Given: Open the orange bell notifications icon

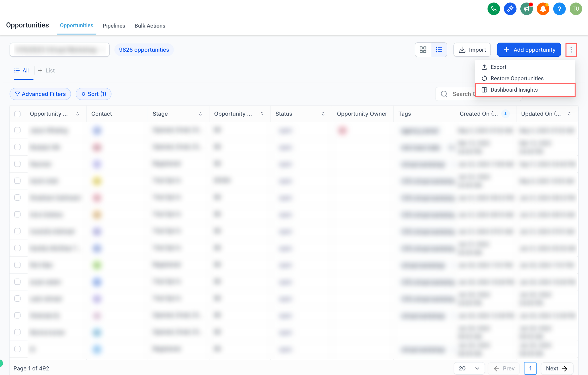Looking at the screenshot, I should 543,9.
